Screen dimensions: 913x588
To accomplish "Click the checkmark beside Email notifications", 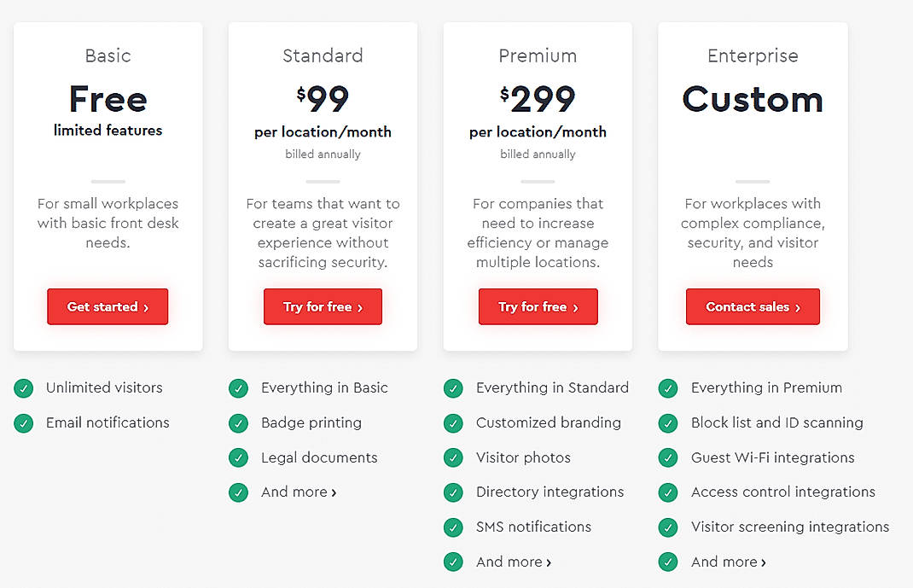I will pyautogui.click(x=23, y=422).
